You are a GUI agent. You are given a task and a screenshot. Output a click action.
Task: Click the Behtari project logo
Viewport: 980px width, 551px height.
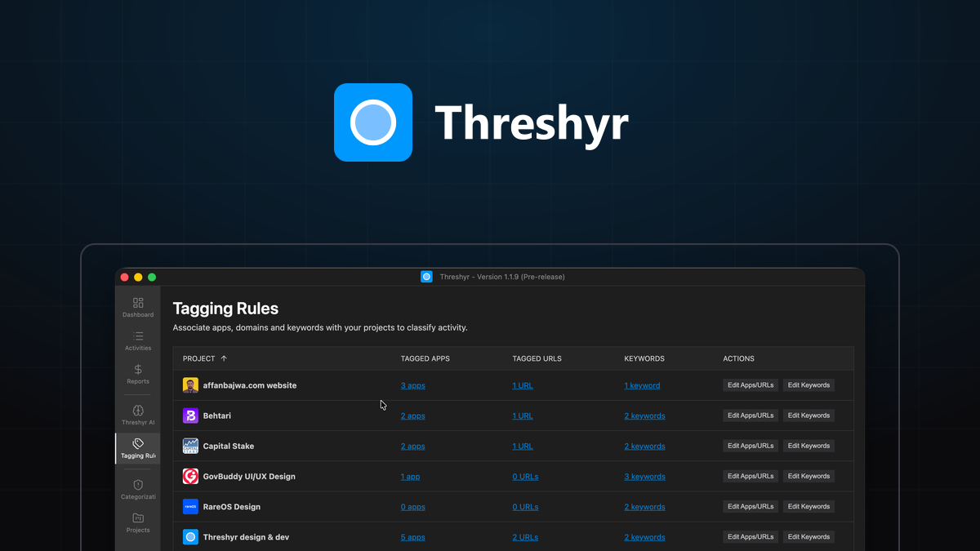pos(190,415)
